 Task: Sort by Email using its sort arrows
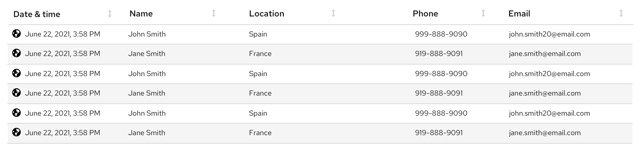[x=621, y=13]
